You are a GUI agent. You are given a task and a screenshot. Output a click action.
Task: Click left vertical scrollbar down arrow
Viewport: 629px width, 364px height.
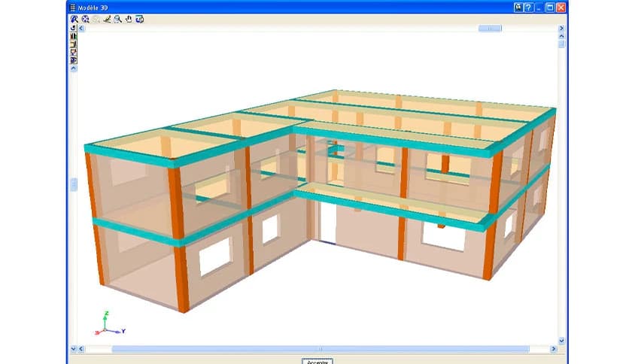tap(74, 349)
